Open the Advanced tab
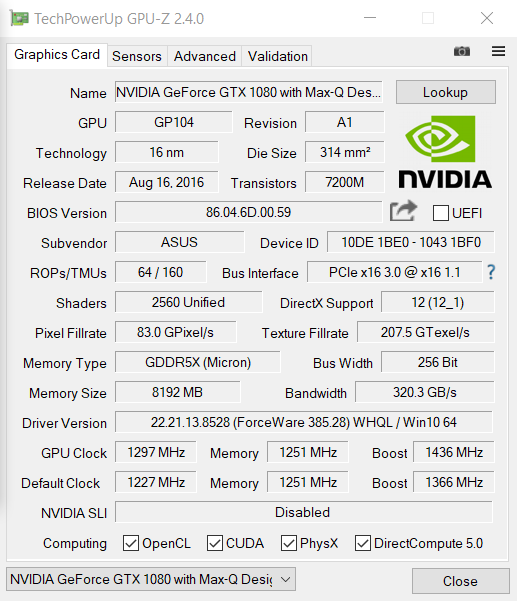Image resolution: width=517 pixels, height=601 pixels. point(205,56)
